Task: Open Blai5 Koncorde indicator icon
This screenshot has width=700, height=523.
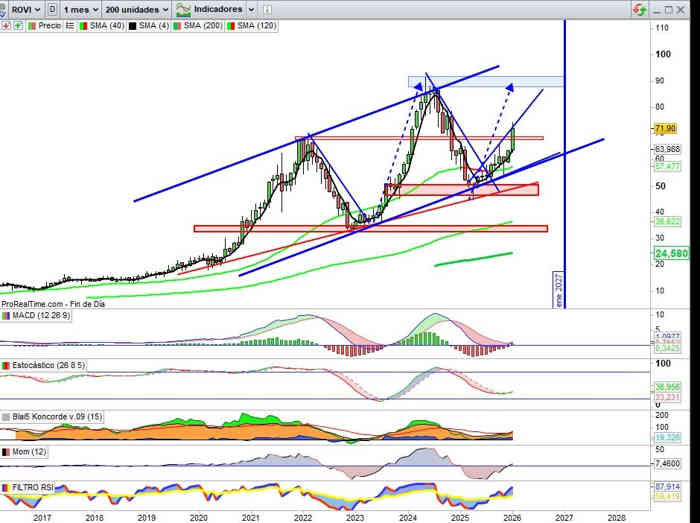Action: pyautogui.click(x=6, y=417)
